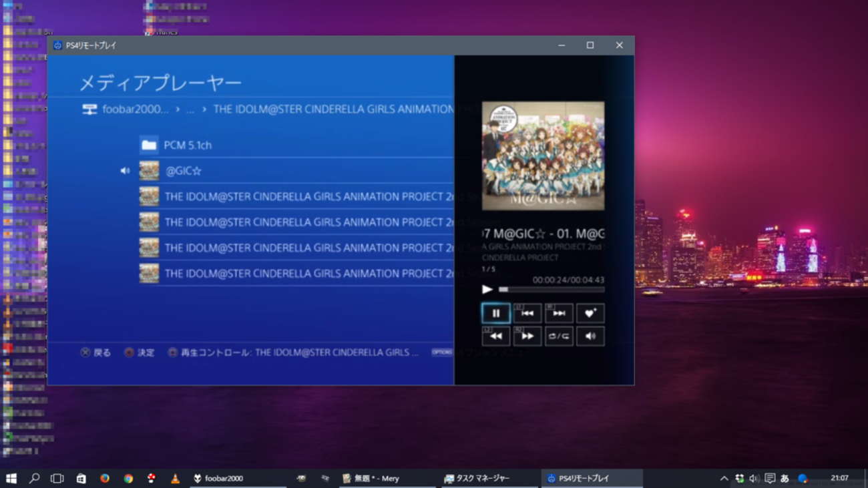The width and height of the screenshot is (868, 488).
Task: Click the M@GIC☆ album cover art
Action: [543, 156]
